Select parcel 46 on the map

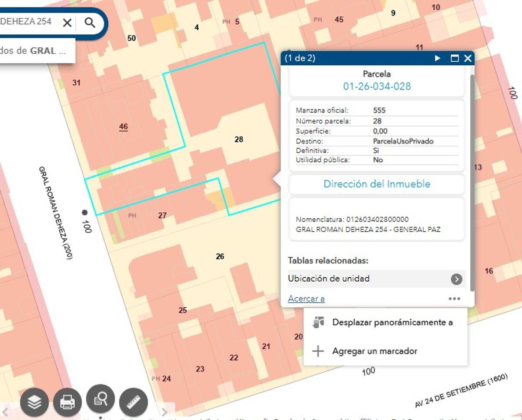point(124,127)
